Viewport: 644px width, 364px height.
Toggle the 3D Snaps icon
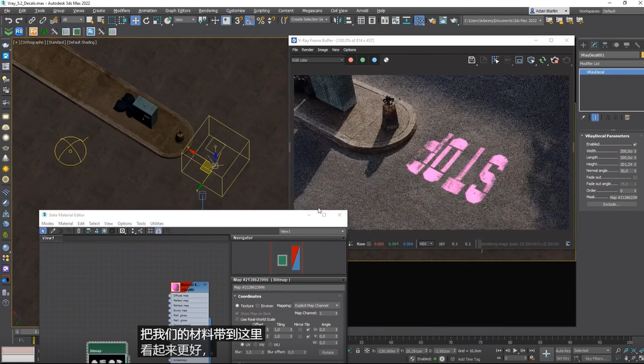(239, 20)
